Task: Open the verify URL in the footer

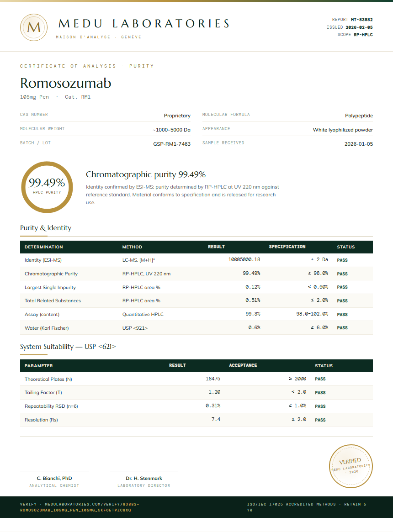Action: click(80, 507)
